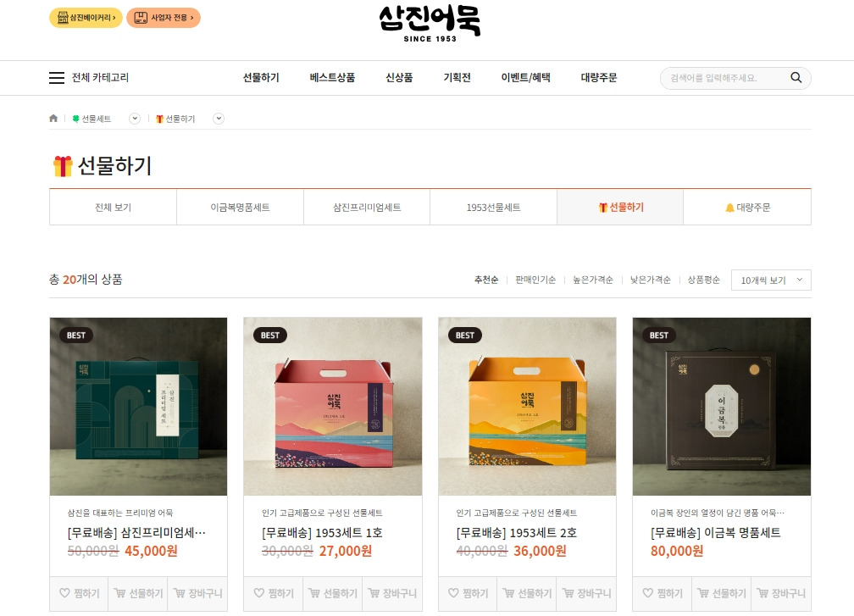This screenshot has height=616, width=854.
Task: Add 1953세트 2호 to 장바구니
Action: click(586, 593)
